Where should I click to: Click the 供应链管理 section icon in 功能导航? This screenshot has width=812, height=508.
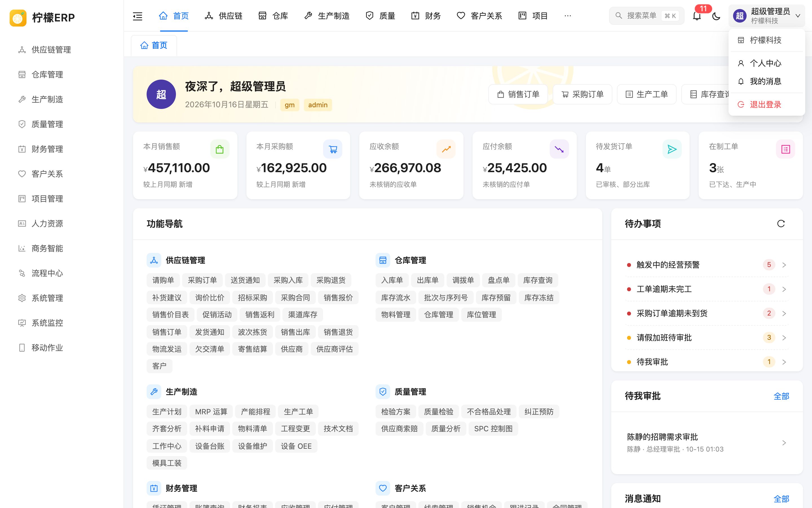click(154, 260)
